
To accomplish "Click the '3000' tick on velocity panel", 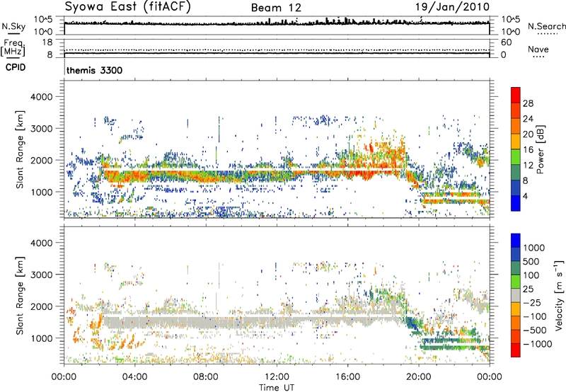I will click(x=42, y=275).
